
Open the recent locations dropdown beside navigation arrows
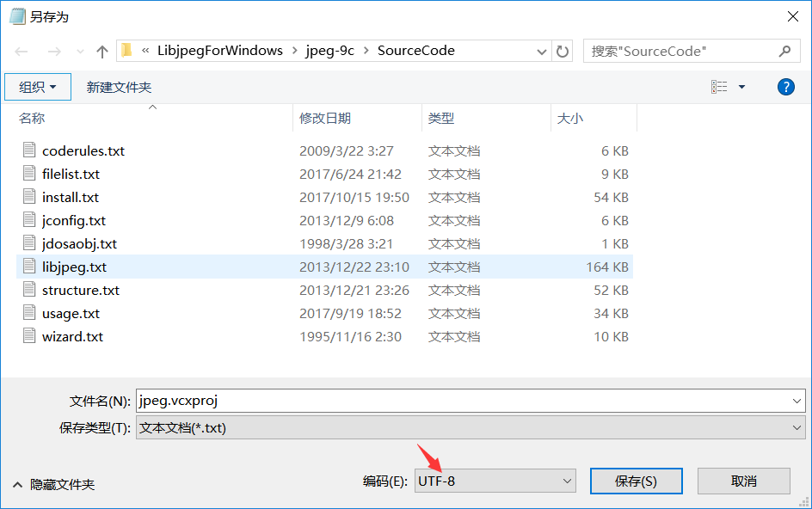pyautogui.click(x=80, y=51)
